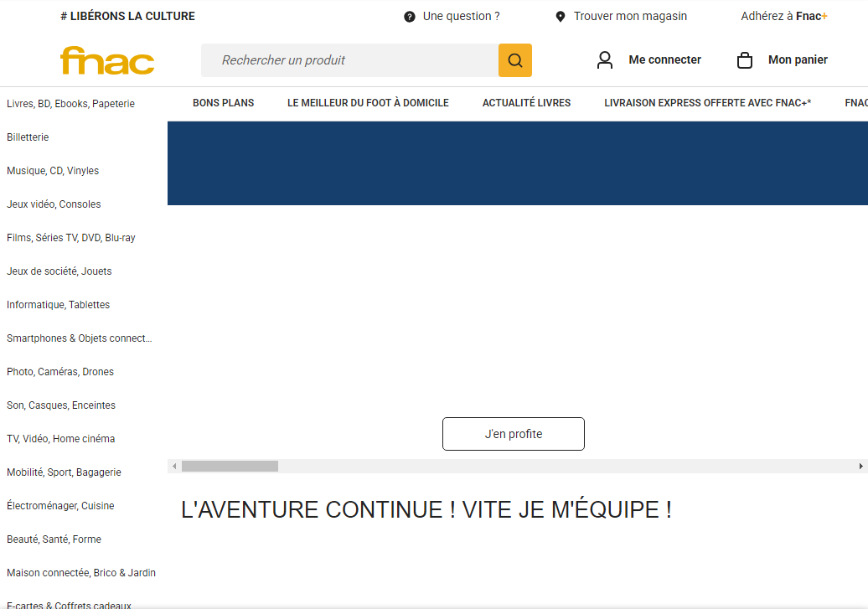Click the store location pin icon
868x609 pixels.
[561, 17]
